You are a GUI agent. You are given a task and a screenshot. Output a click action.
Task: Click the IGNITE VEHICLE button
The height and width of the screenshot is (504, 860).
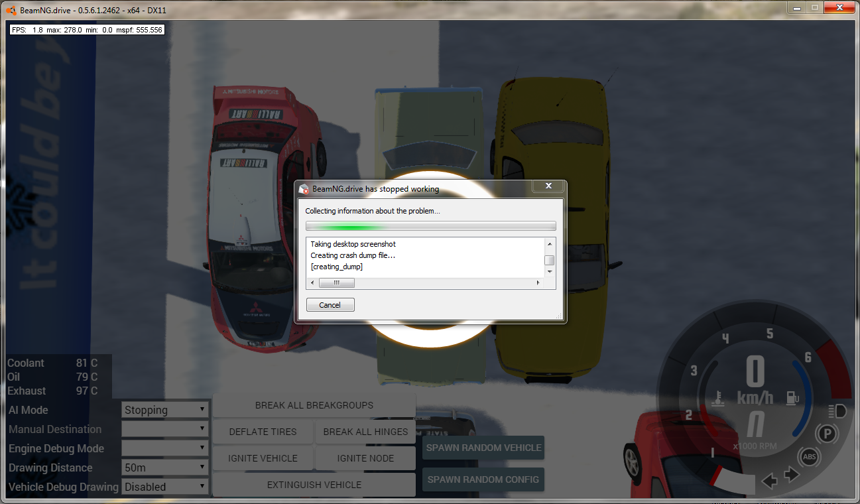coord(263,458)
